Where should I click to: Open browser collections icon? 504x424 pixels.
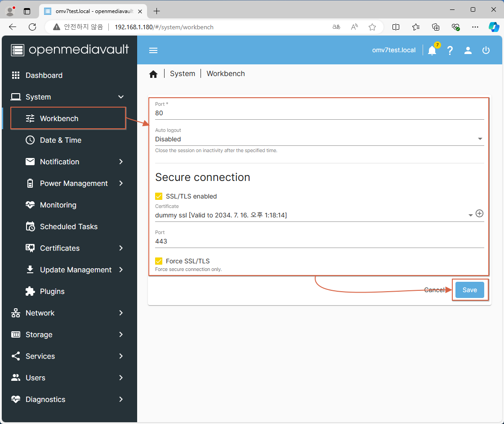[436, 27]
